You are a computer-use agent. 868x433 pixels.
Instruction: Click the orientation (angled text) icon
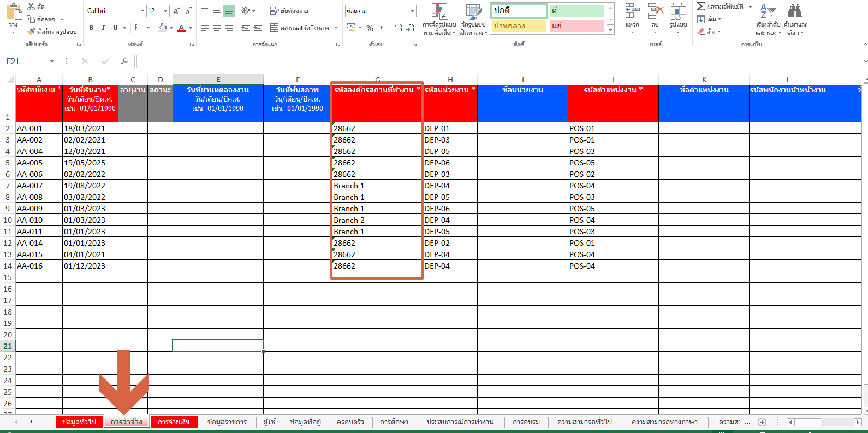[246, 11]
